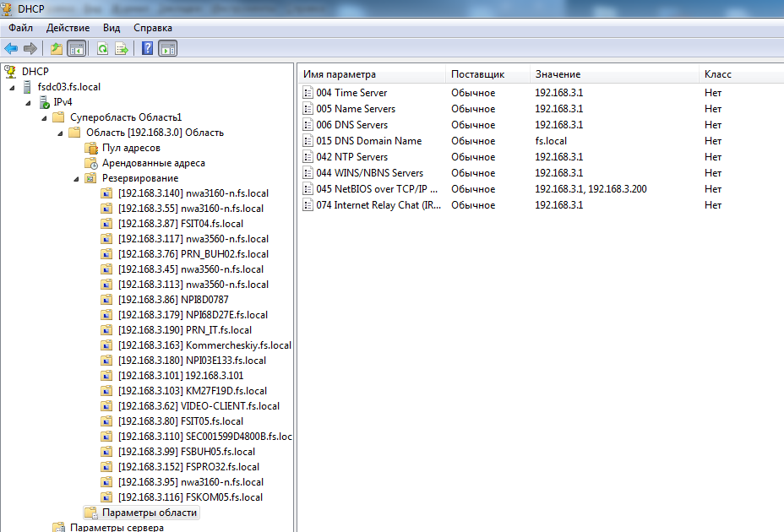Click the fsdc03.fs.local server icon

point(28,87)
